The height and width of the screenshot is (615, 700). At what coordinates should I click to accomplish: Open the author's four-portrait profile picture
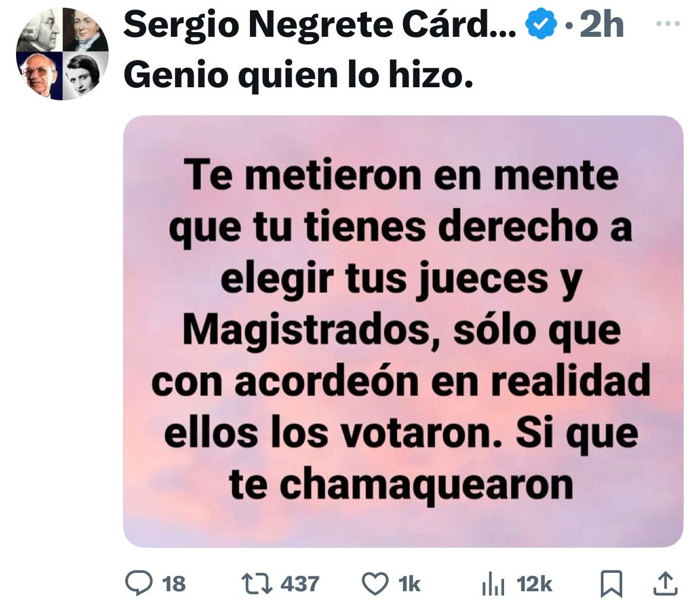click(62, 54)
